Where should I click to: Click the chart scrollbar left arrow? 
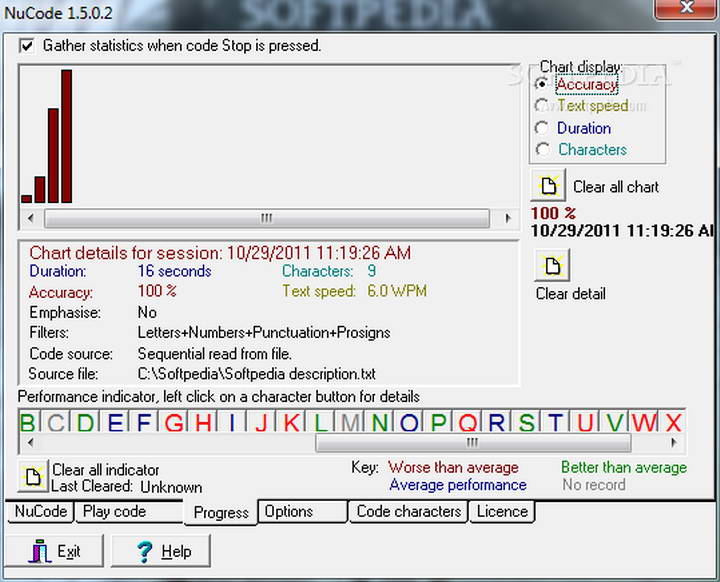click(x=30, y=218)
